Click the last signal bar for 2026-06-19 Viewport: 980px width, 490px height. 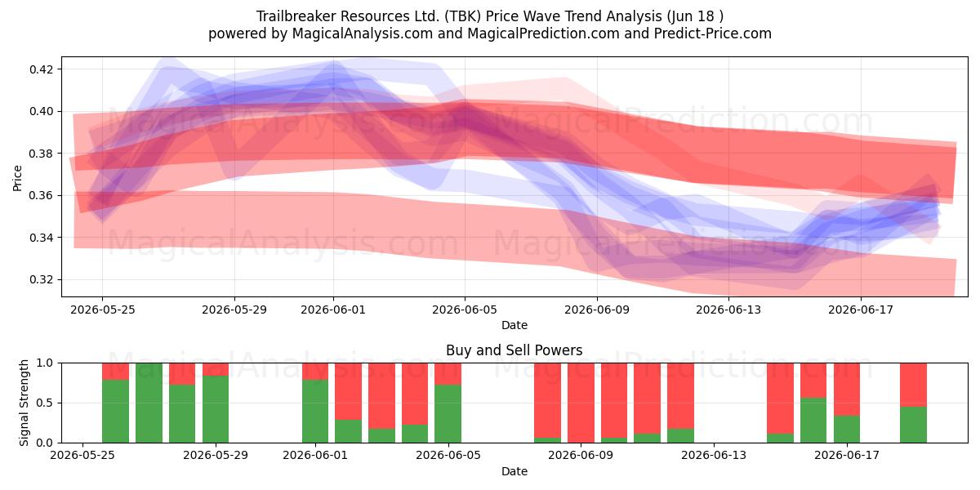click(913, 403)
